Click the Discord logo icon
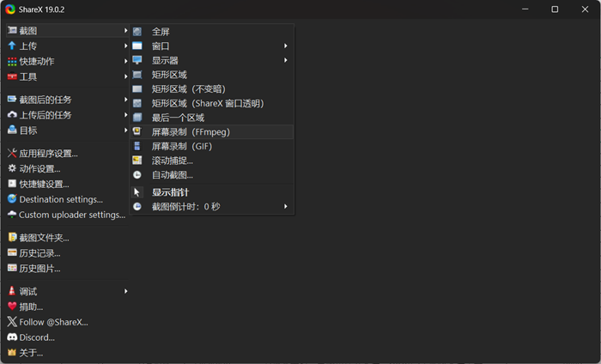Viewport: 601px width, 364px height. pos(12,337)
